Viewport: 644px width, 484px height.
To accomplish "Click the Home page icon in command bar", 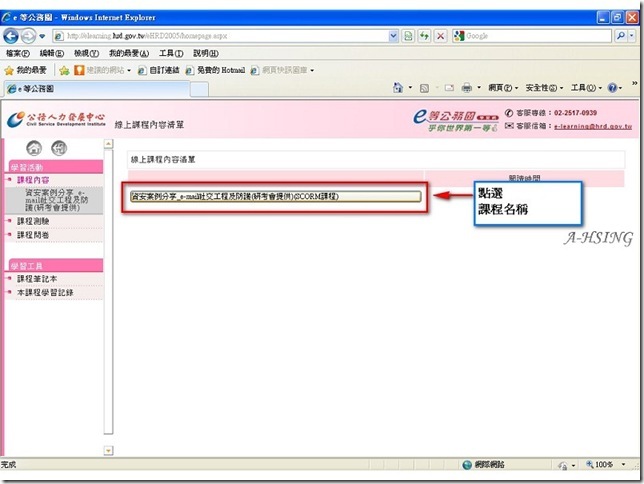I will (398, 88).
